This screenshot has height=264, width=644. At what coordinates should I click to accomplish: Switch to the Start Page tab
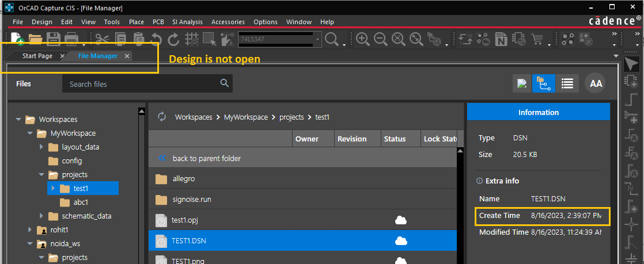pos(37,56)
